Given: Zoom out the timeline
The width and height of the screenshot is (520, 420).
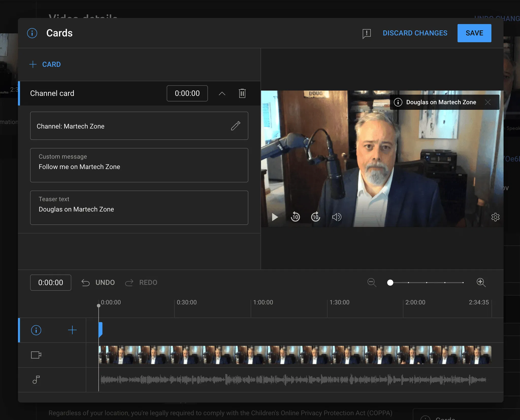Looking at the screenshot, I should click(372, 282).
